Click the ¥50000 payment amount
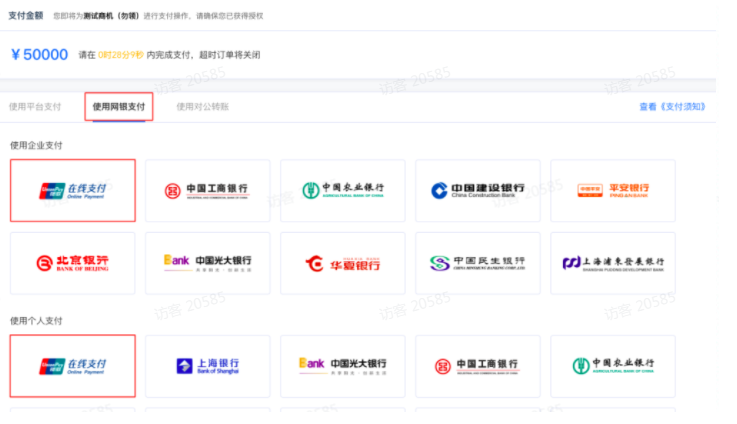Viewport: 737px width, 424px height. tap(39, 55)
